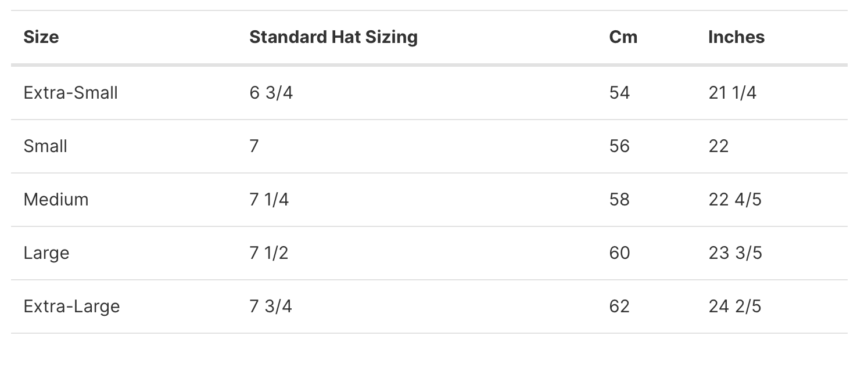Click the Medium size cell
This screenshot has width=868, height=368.
56,200
